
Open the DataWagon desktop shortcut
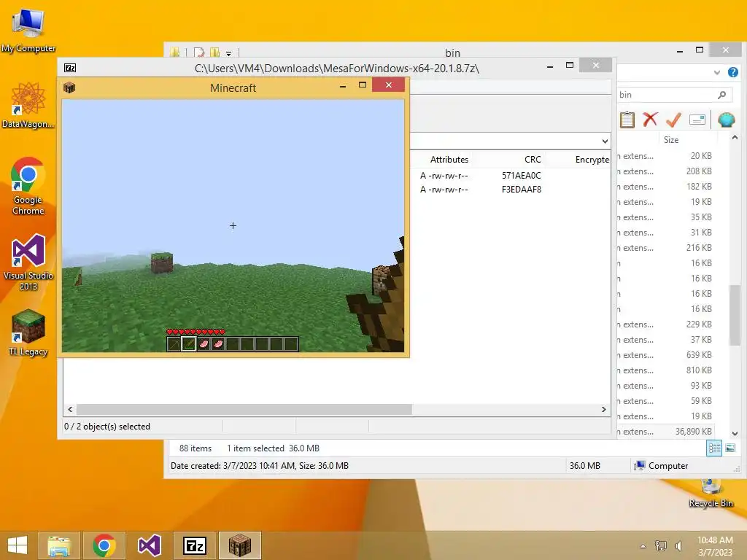pyautogui.click(x=28, y=104)
